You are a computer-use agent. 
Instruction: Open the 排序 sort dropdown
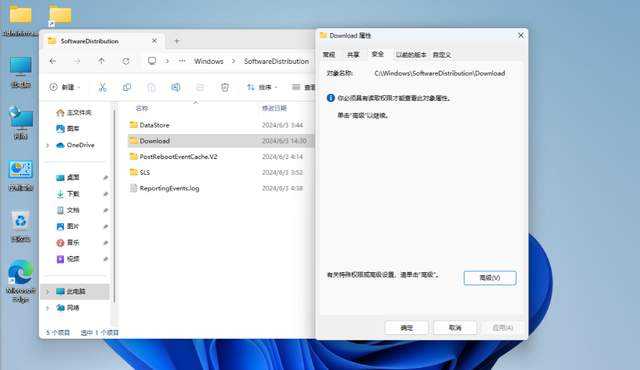point(262,87)
